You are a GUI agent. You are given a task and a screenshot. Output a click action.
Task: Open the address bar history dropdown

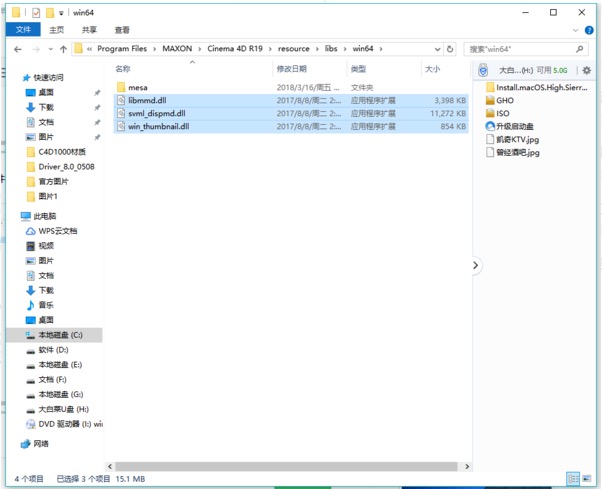coord(437,48)
